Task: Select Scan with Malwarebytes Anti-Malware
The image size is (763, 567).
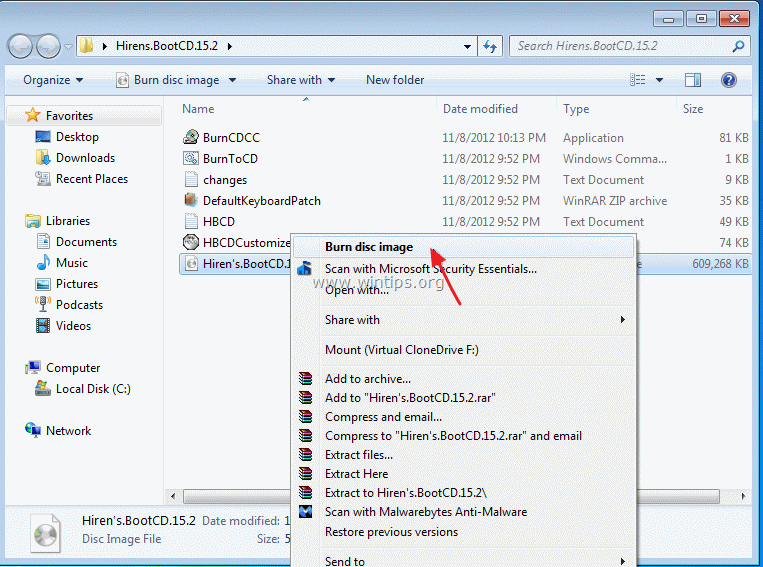Action: coord(464,512)
